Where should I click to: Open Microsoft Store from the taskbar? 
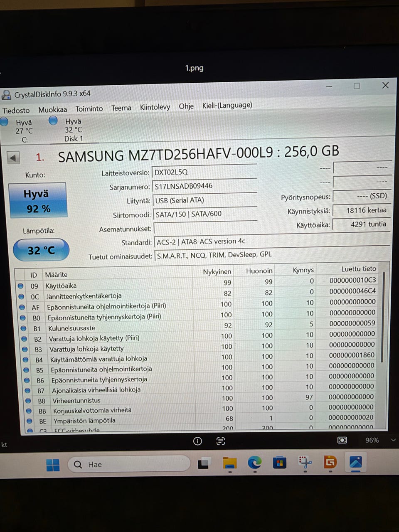[x=280, y=463]
